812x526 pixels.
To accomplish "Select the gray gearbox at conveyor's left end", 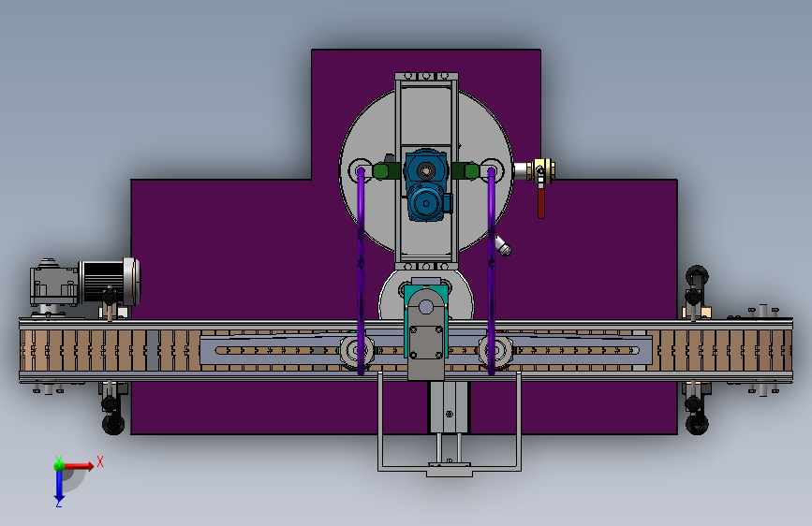I will [x=53, y=285].
